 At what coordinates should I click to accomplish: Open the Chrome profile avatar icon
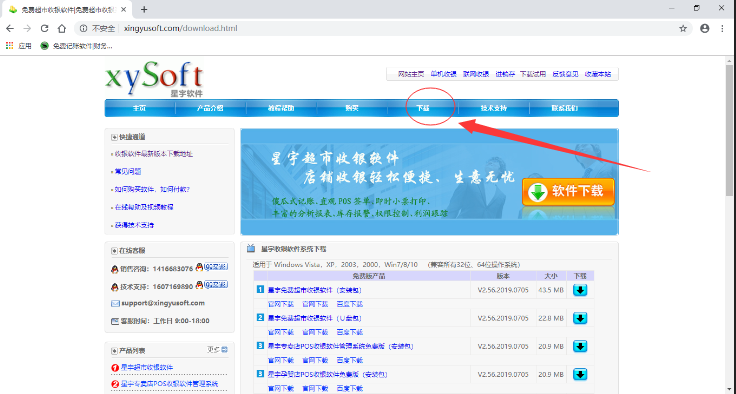(705, 29)
